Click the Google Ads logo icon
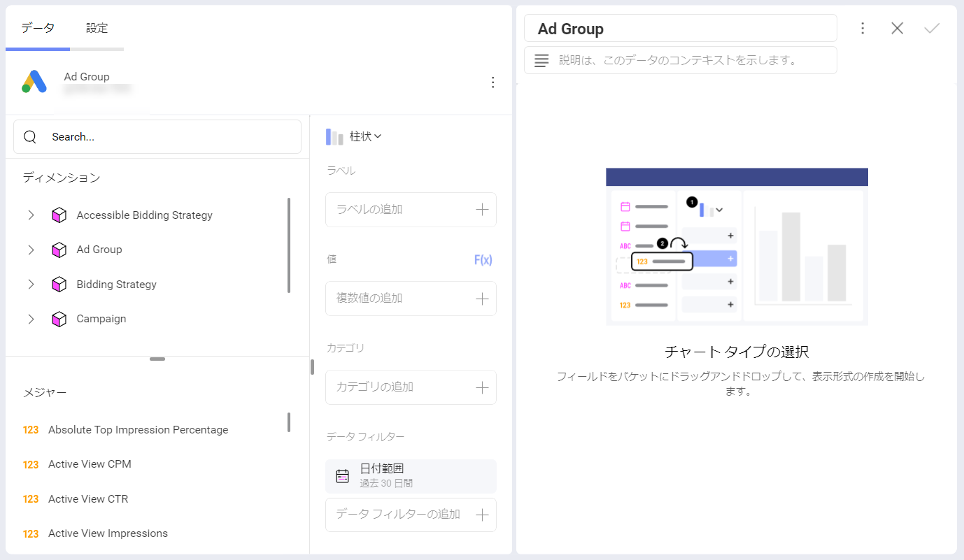Viewport: 964px width, 560px height. click(34, 82)
